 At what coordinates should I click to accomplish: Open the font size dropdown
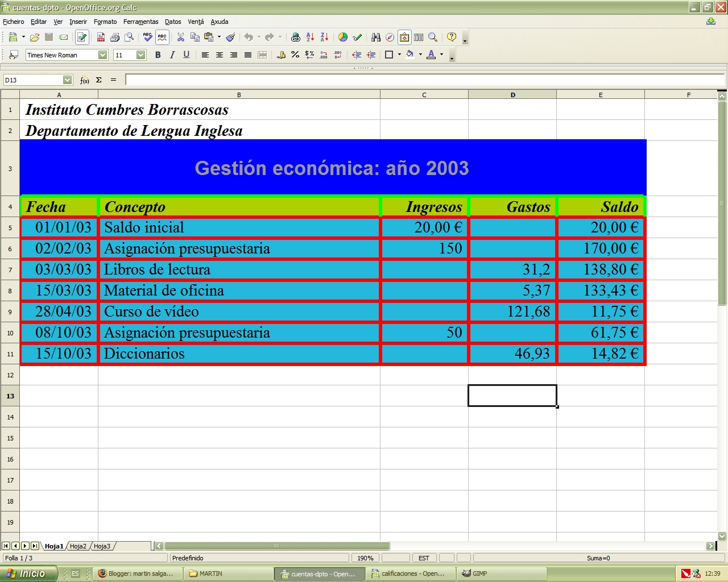tap(140, 55)
